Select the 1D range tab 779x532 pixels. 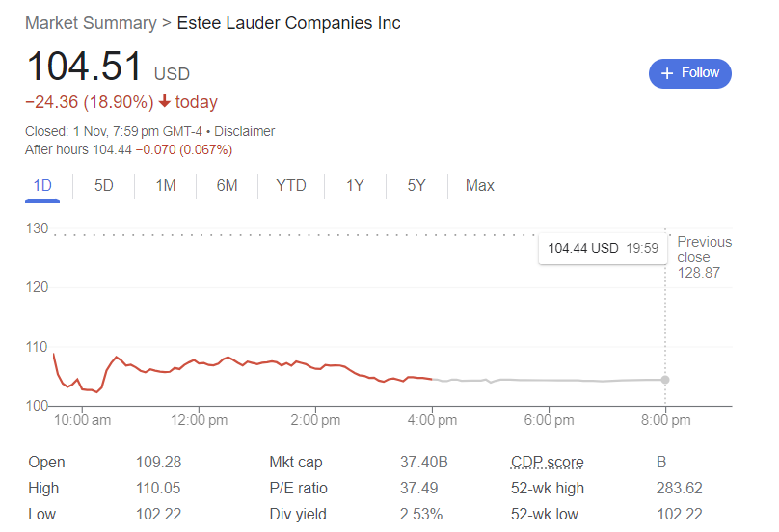pyautogui.click(x=42, y=185)
